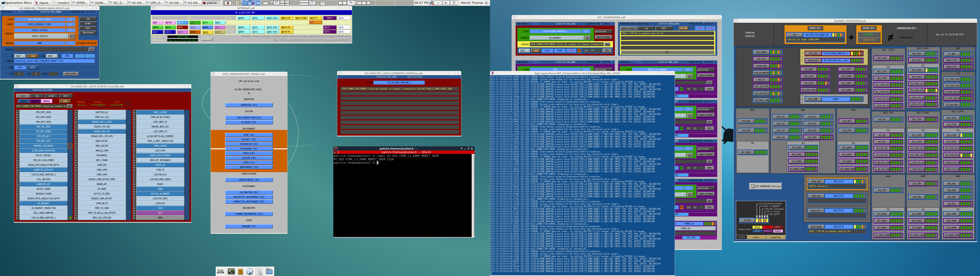Open the text editor launcher in top panel

coord(237,3)
